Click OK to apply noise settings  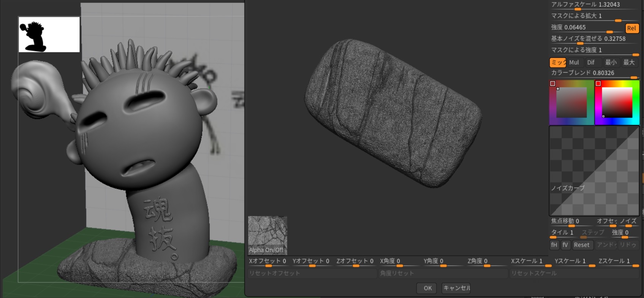427,288
